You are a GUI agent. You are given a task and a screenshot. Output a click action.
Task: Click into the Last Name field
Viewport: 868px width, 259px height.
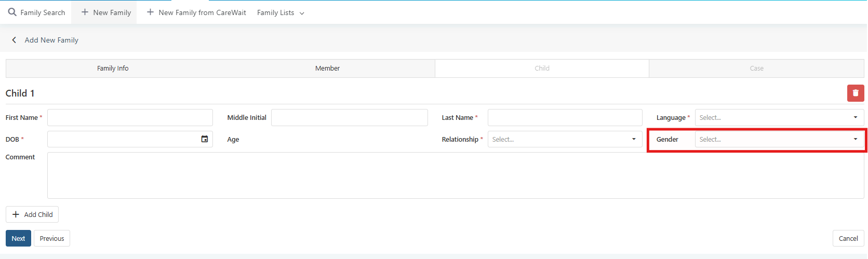coord(565,117)
